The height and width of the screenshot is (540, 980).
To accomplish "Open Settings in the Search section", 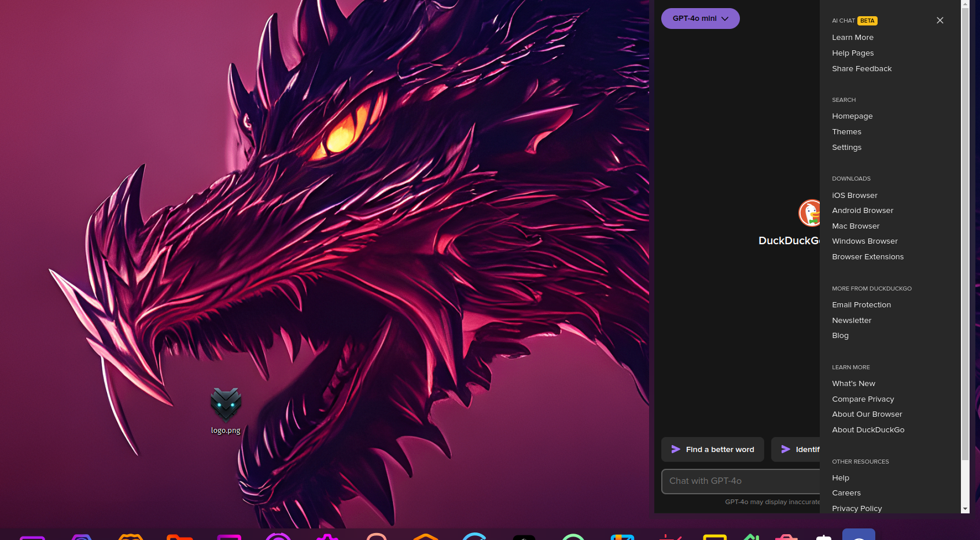I will (846, 148).
